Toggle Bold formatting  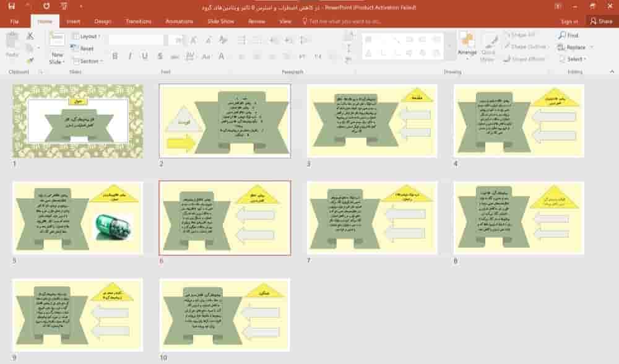(115, 56)
